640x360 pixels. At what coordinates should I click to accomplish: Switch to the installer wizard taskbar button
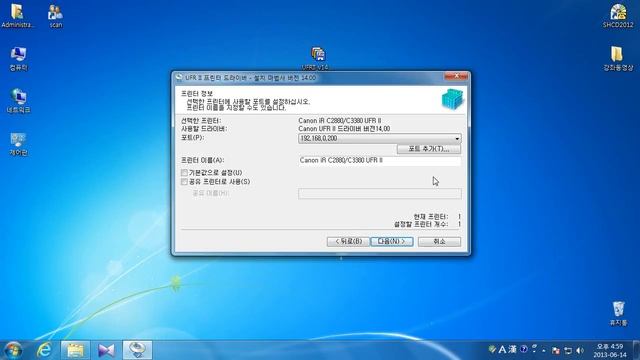tap(137, 350)
